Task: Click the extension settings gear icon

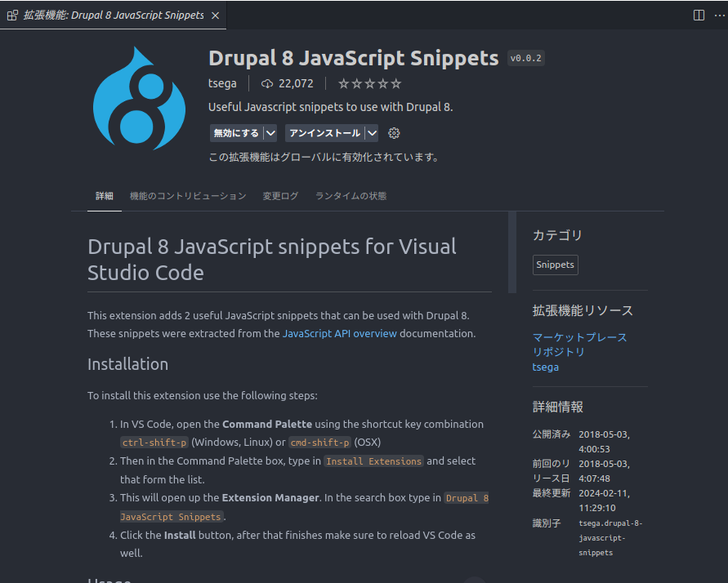Action: click(x=394, y=133)
